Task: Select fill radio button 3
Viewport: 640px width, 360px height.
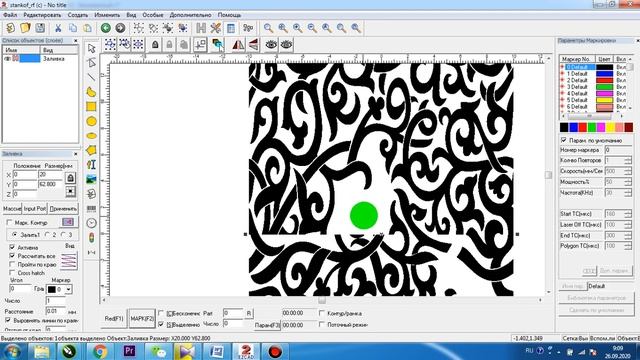Action: tap(64, 235)
